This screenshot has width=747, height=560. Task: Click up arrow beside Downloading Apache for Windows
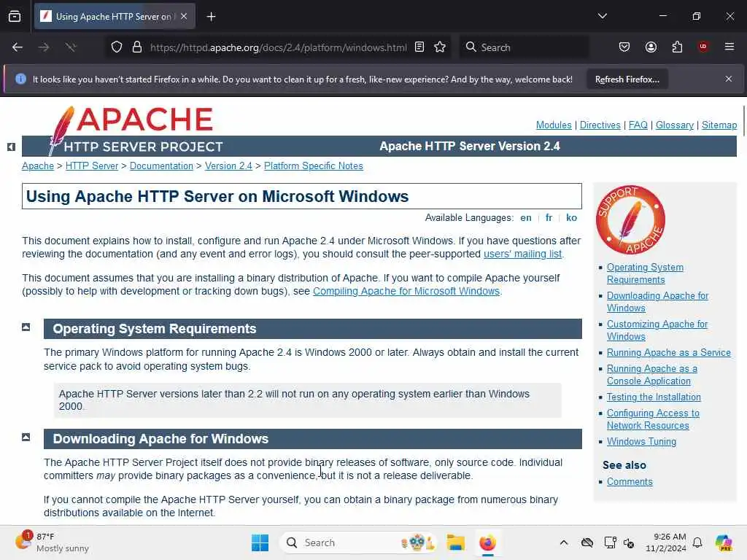(26, 437)
